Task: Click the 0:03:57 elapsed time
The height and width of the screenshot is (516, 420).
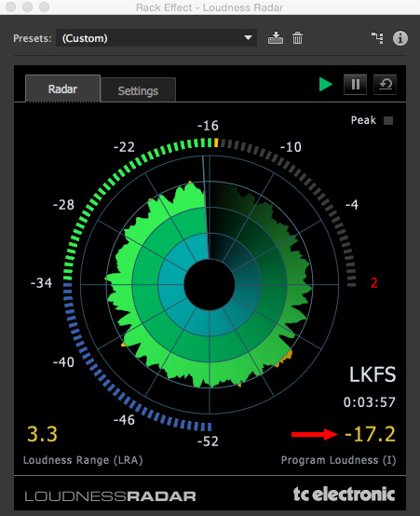Action: pyautogui.click(x=370, y=402)
